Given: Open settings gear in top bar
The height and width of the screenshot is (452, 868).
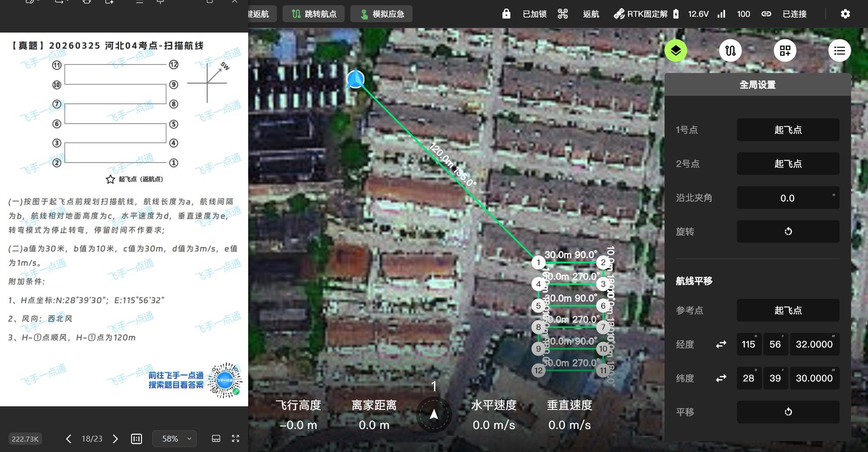Looking at the screenshot, I should click(x=845, y=14).
